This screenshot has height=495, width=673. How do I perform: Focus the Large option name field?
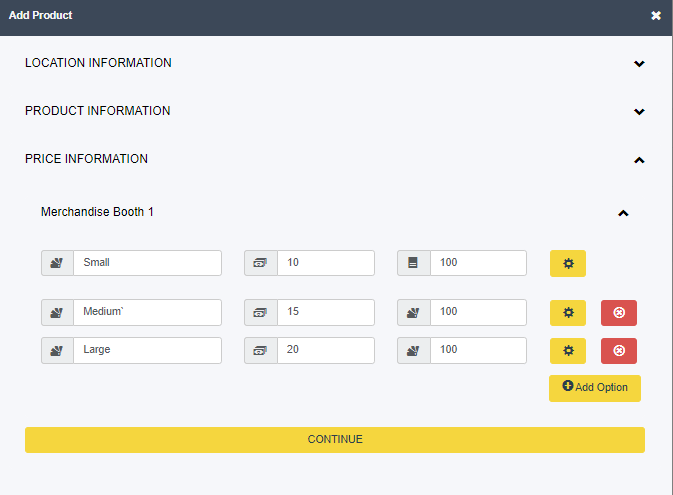tap(147, 350)
